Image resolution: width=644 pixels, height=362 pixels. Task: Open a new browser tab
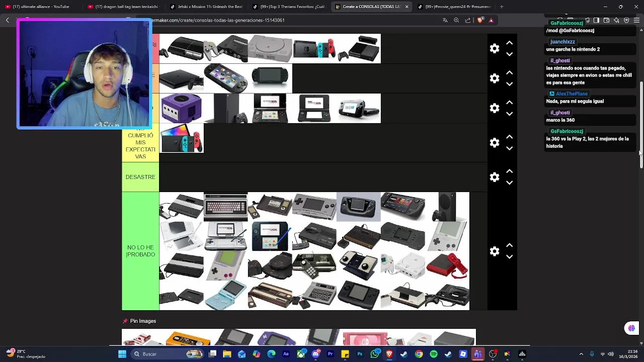tap(502, 7)
